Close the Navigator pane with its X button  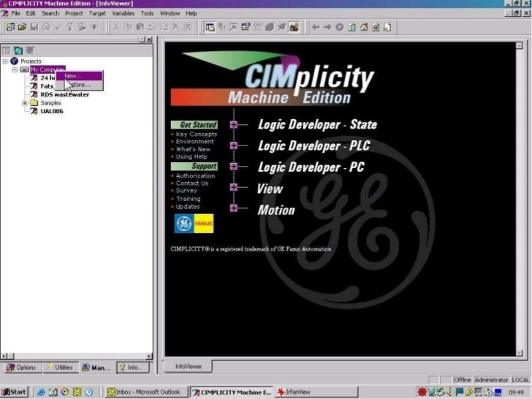pyautogui.click(x=149, y=39)
